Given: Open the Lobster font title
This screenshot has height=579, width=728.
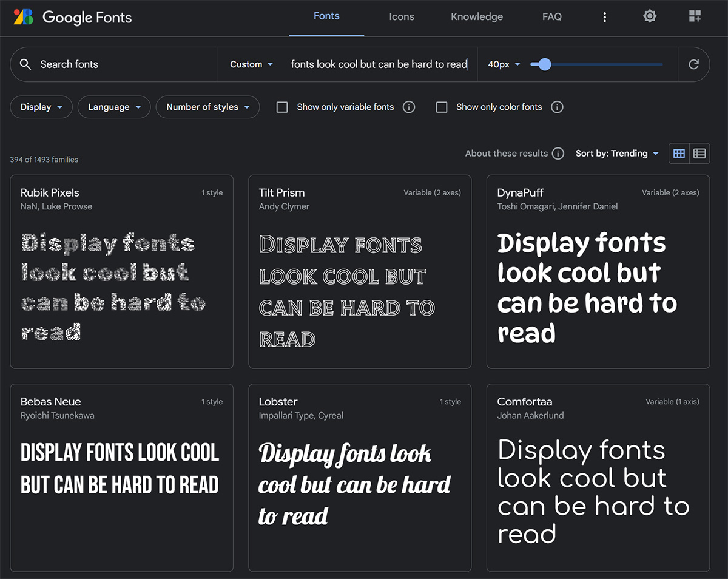Looking at the screenshot, I should coord(278,402).
